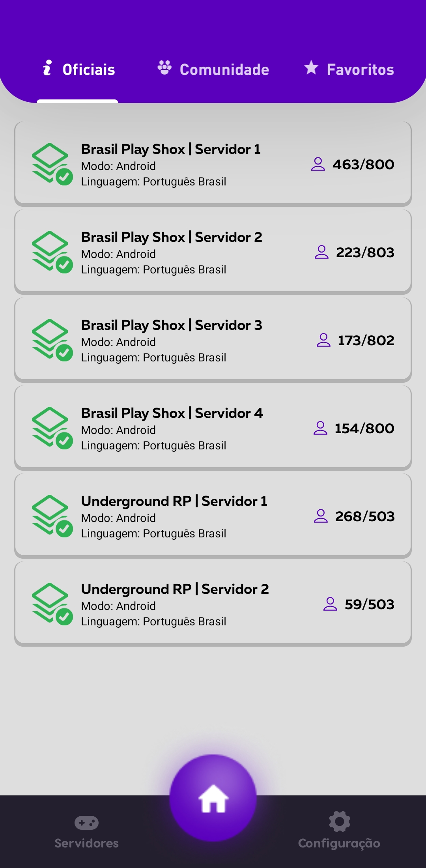Image resolution: width=426 pixels, height=868 pixels.
Task: Open Brasil Play Shox | Servidor 3
Action: (x=213, y=340)
